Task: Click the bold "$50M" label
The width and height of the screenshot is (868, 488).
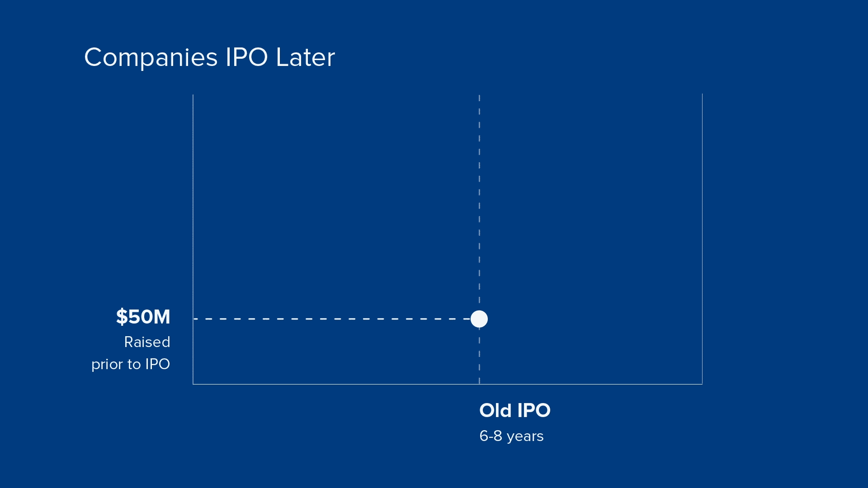Action: pos(143,317)
